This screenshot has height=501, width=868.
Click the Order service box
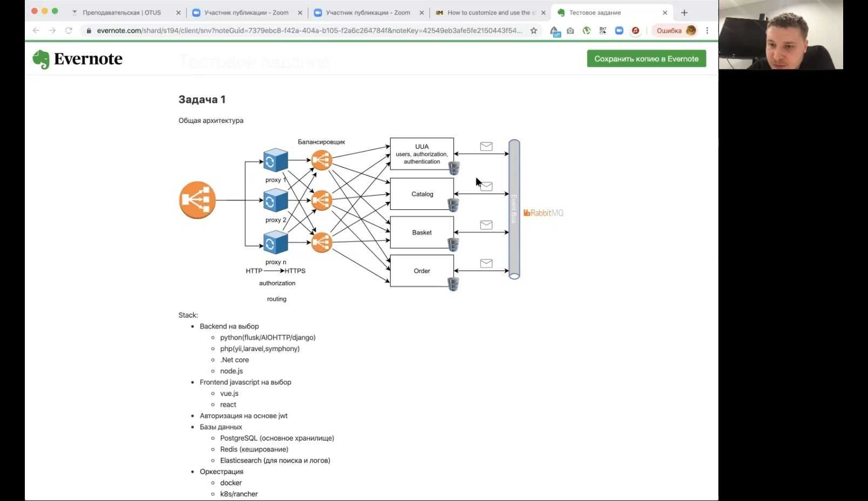[422, 271]
